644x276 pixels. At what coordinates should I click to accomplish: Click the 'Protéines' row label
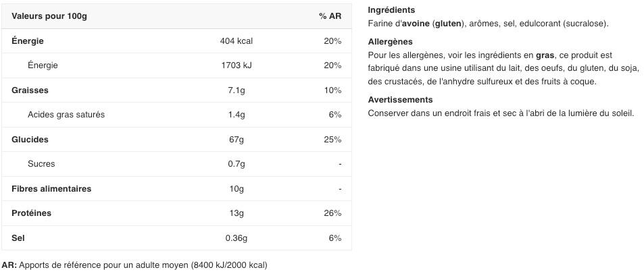pyautogui.click(x=31, y=213)
